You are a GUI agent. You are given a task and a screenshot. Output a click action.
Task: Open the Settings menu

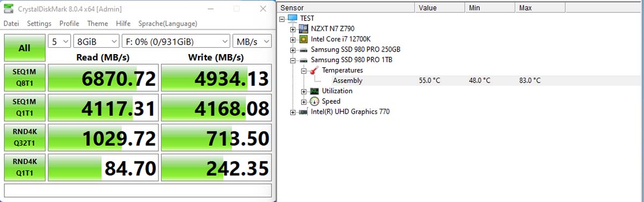point(39,24)
